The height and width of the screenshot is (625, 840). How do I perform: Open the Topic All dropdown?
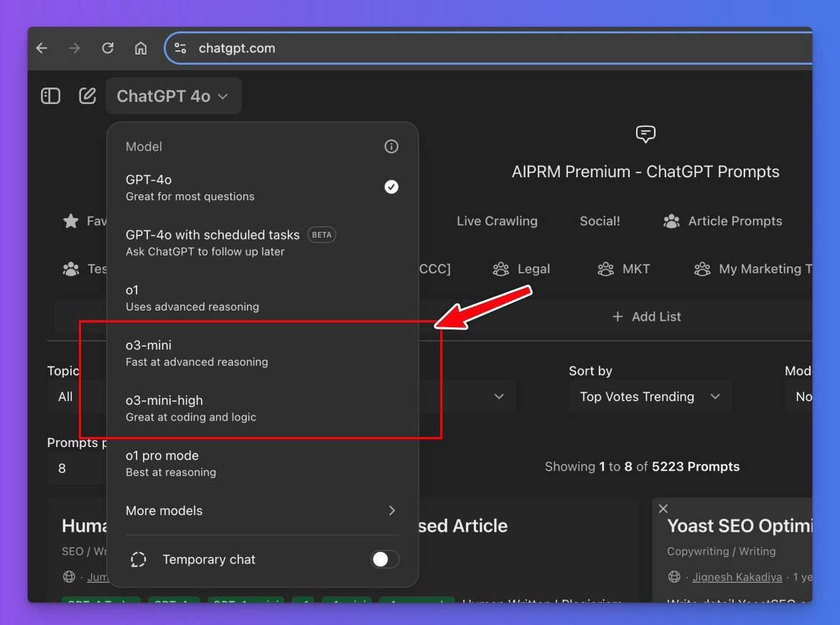(77, 397)
